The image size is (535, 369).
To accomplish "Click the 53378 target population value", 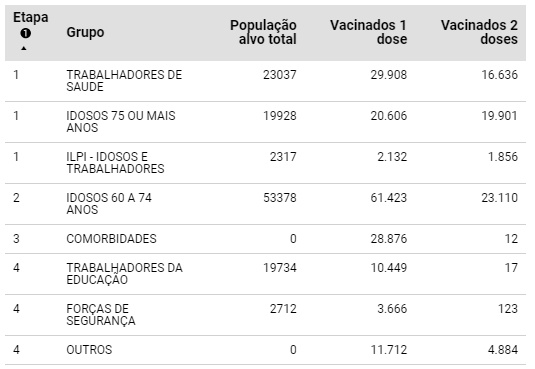I will point(280,198).
